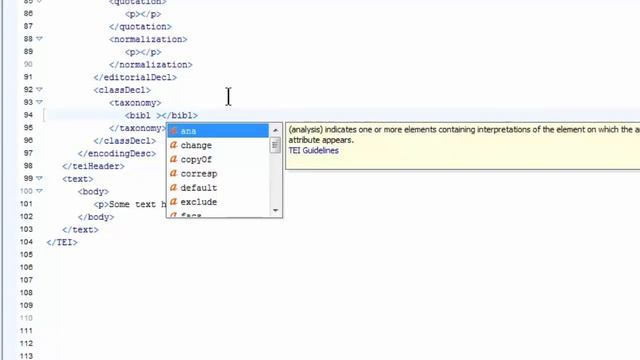The height and width of the screenshot is (360, 640).
Task: Click the </normalization> closing tag on line 90
Action: pyautogui.click(x=151, y=65)
